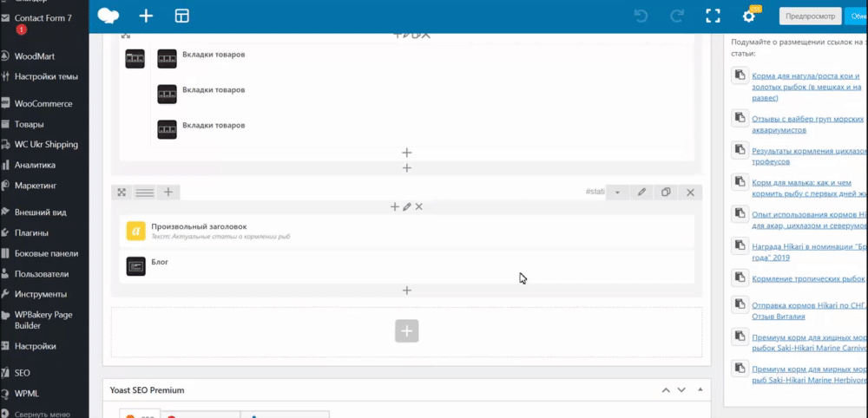Copy link icon beside Кормление тропических рыбок

coord(739,278)
